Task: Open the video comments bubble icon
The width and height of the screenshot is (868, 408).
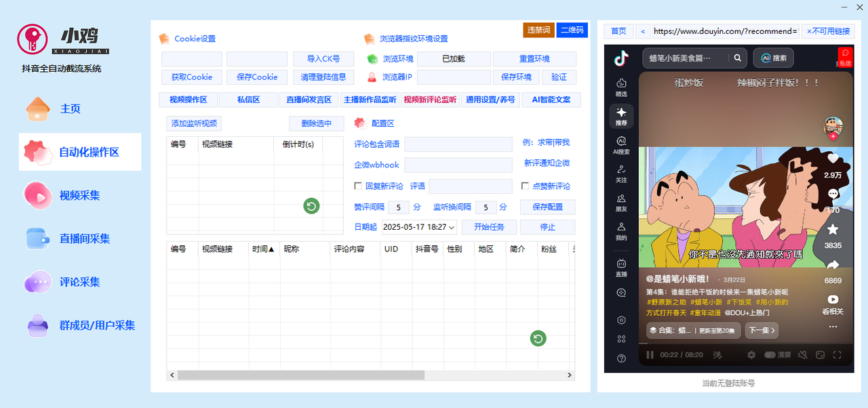Action: coord(833,194)
